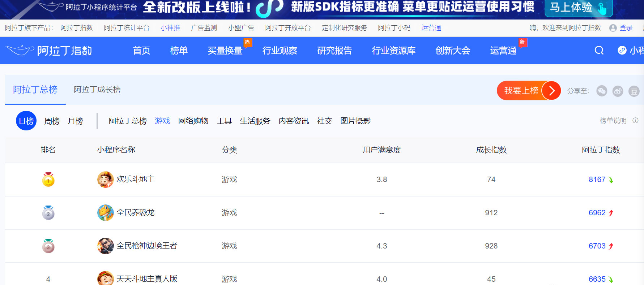The height and width of the screenshot is (285, 644).
Task: Open the 广告监测 link
Action: coord(204,28)
